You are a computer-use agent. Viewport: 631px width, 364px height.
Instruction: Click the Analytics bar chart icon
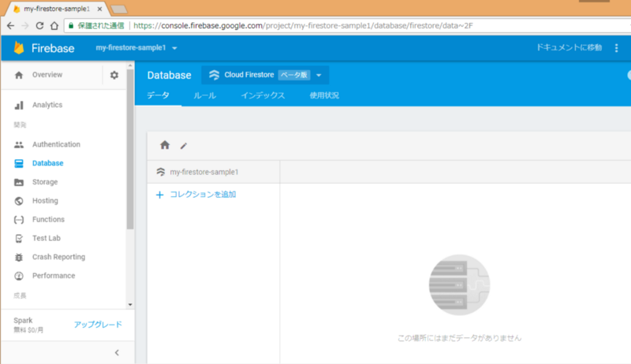coord(19,106)
